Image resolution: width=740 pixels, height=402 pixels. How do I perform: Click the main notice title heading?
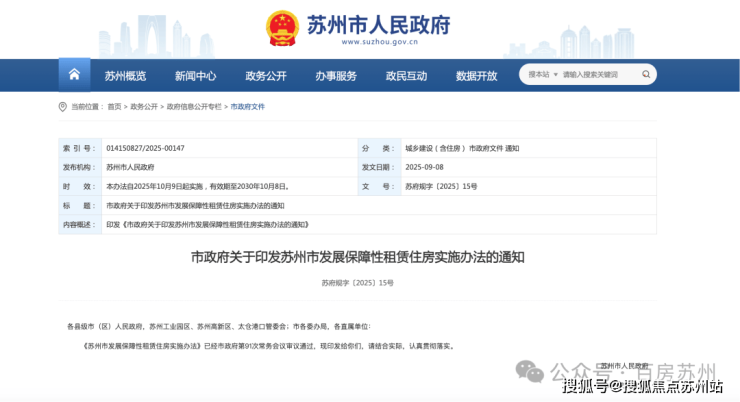click(357, 257)
